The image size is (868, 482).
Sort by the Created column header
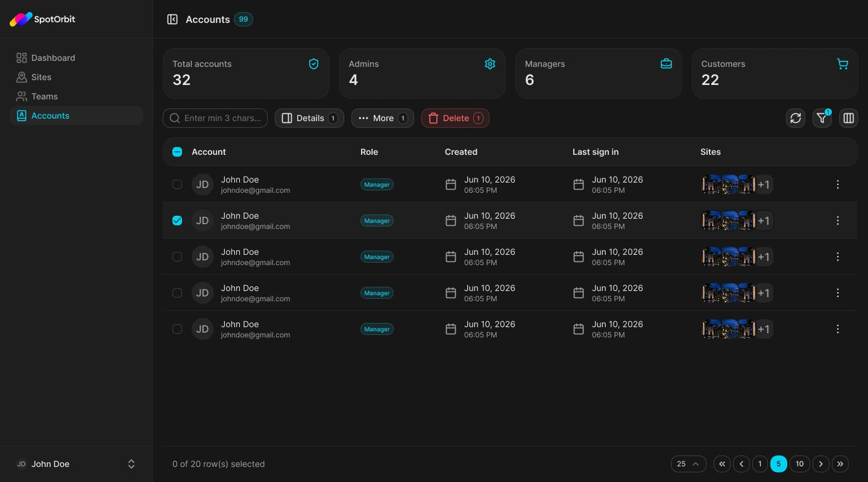click(461, 152)
